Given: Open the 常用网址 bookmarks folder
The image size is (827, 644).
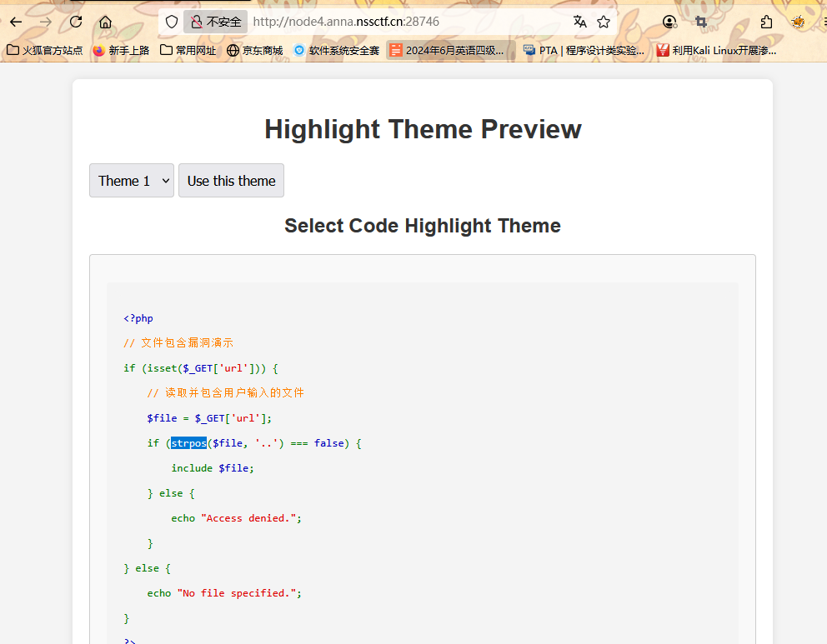Looking at the screenshot, I should pyautogui.click(x=188, y=51).
